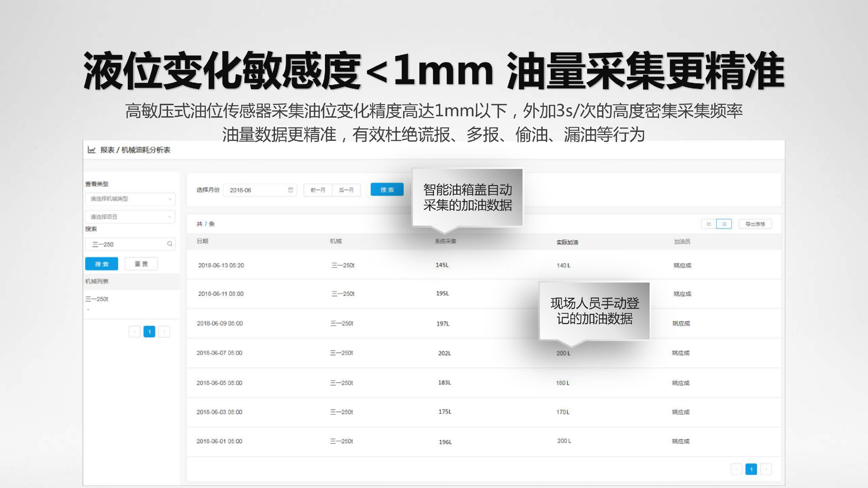Click the 2018-06 month input
This screenshot has height=488, width=868.
260,190
